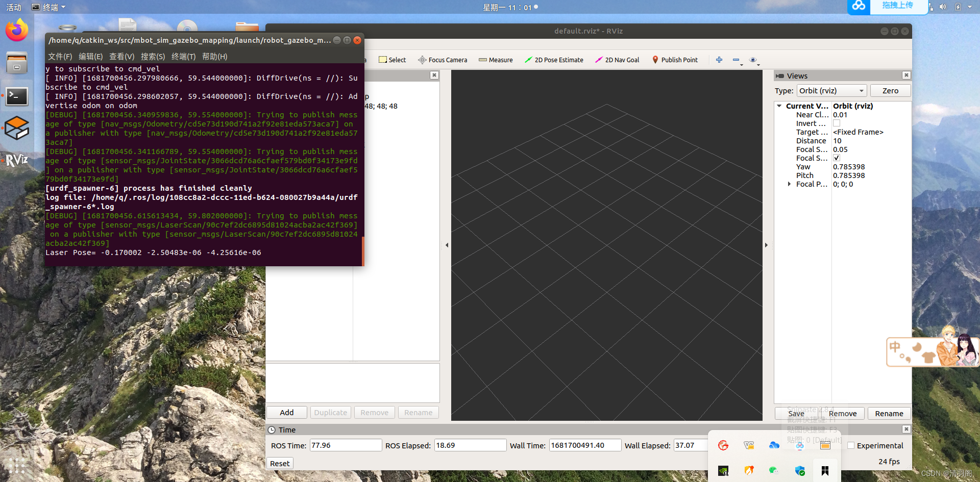
Task: Open the view Type combo box
Action: [831, 91]
